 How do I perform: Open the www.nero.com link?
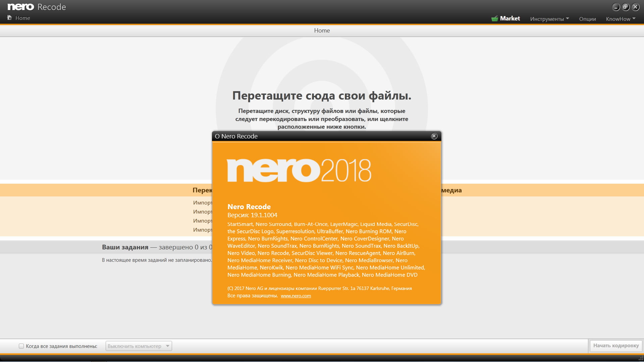click(296, 296)
